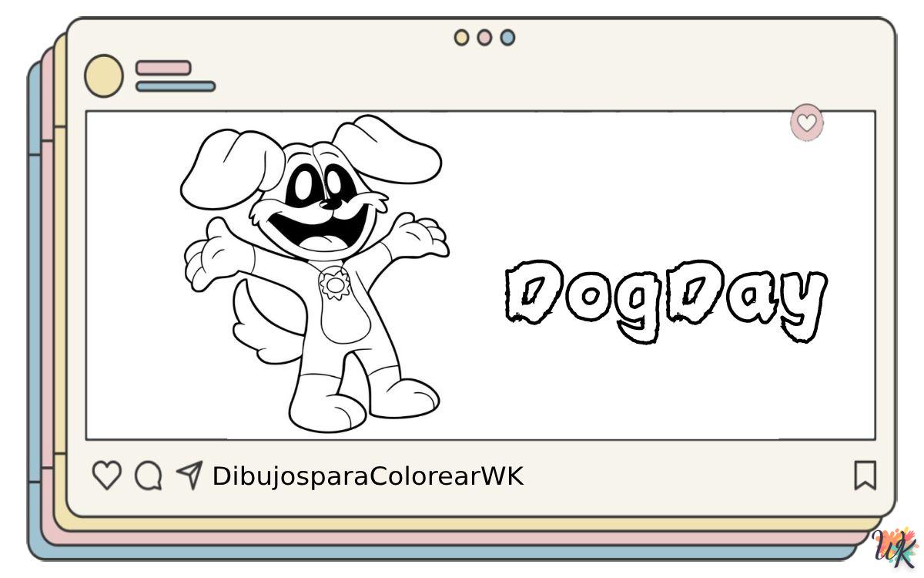The height and width of the screenshot is (578, 924).
Task: Open the yellow circular profile avatar
Action: click(103, 76)
